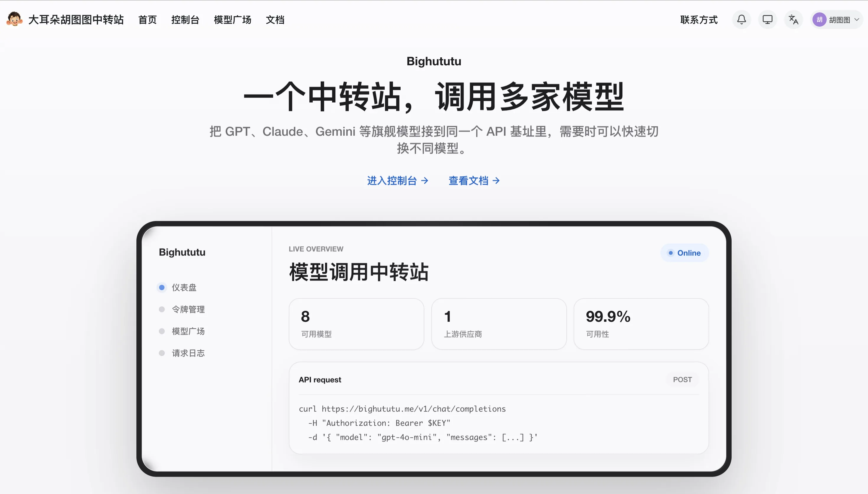
Task: Click the GPT、Claude、Gemini description paragraph
Action: pos(434,140)
